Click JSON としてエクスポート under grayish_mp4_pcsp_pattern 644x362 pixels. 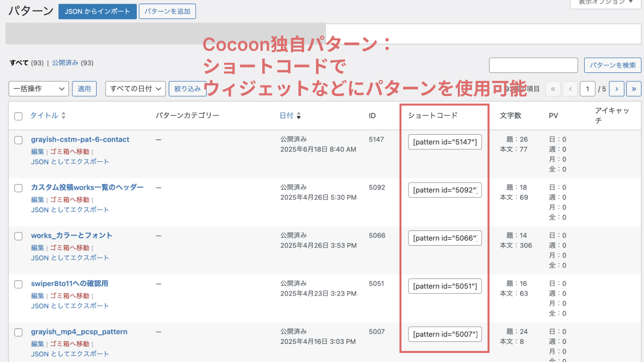pyautogui.click(x=70, y=354)
